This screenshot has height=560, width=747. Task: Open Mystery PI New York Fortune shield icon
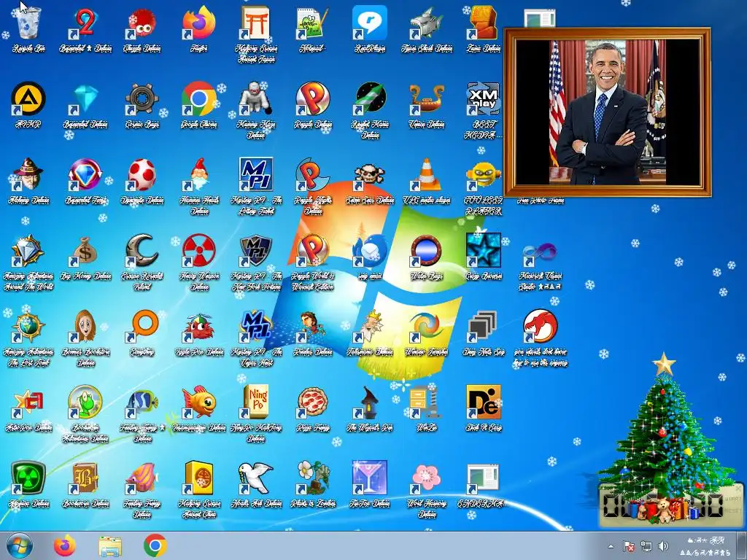coord(256,251)
